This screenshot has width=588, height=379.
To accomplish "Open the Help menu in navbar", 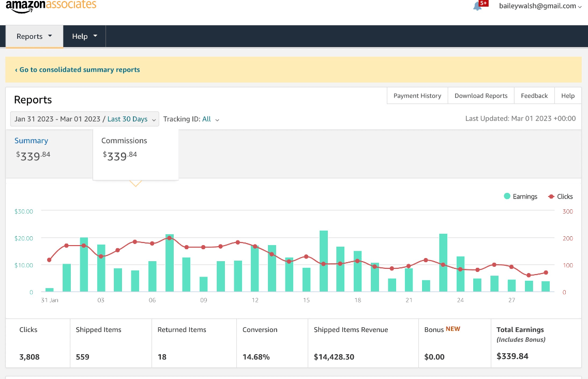I will pyautogui.click(x=84, y=37).
